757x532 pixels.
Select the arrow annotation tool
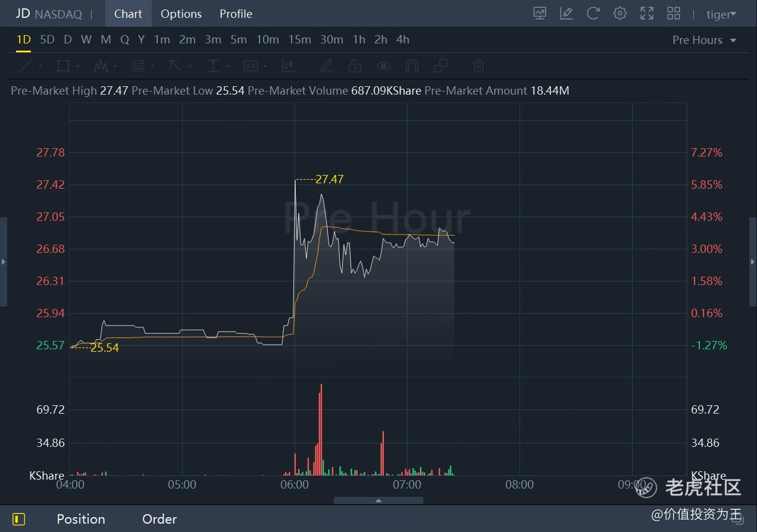(176, 65)
